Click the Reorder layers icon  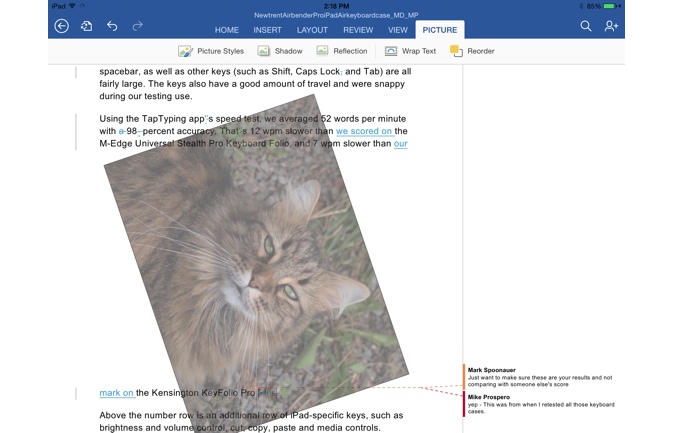click(x=456, y=51)
